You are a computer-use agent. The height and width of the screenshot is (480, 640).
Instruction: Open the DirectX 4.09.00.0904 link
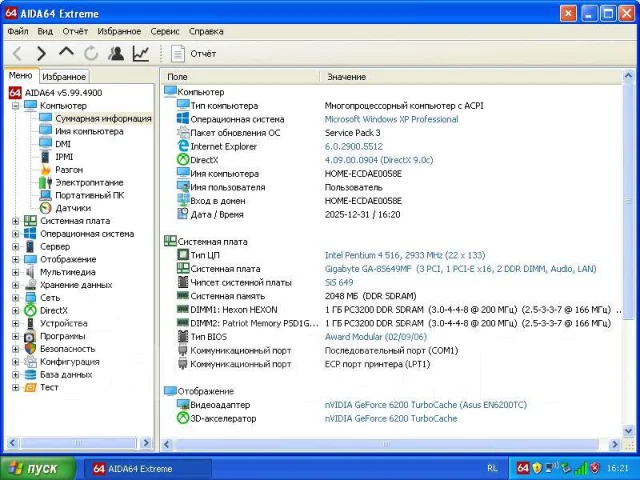tap(379, 160)
